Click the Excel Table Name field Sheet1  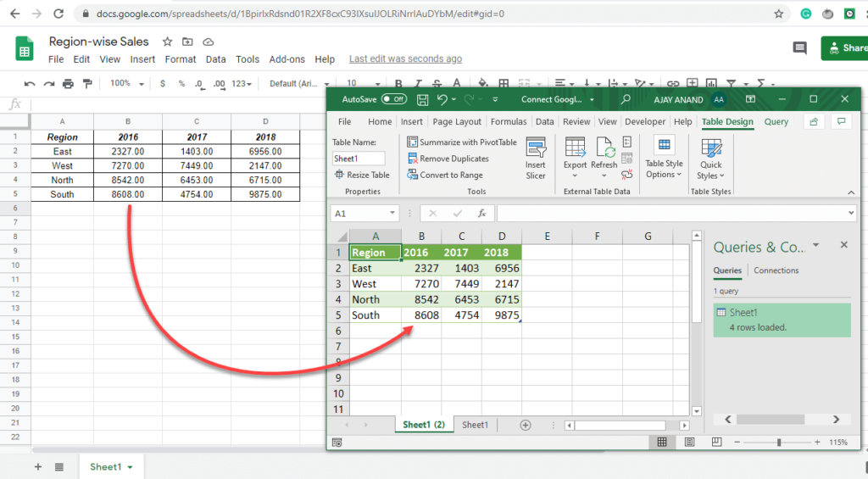coord(359,159)
